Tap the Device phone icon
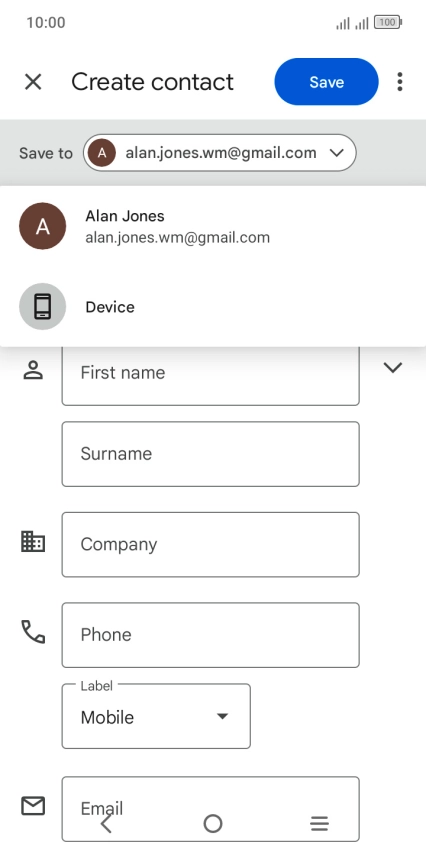426x852 pixels. [42, 306]
